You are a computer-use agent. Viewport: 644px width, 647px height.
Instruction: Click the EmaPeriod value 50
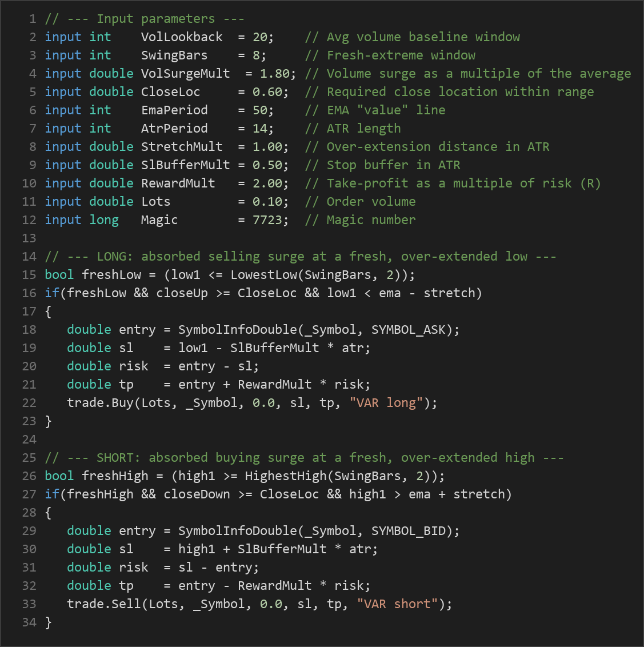[x=260, y=110]
